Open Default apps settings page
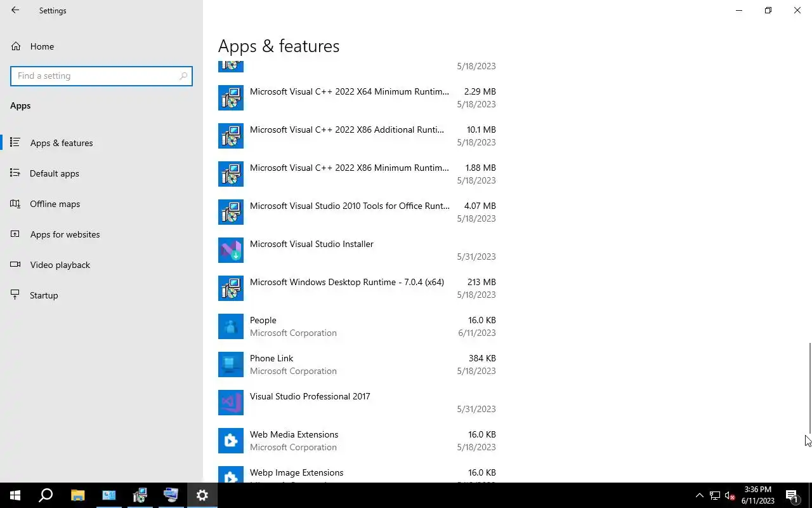The width and height of the screenshot is (812, 508). pyautogui.click(x=101, y=173)
